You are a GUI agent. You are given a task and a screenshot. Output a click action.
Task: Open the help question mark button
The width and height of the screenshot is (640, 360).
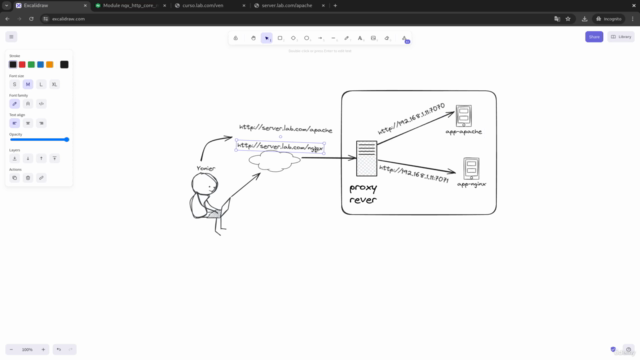(x=629, y=349)
